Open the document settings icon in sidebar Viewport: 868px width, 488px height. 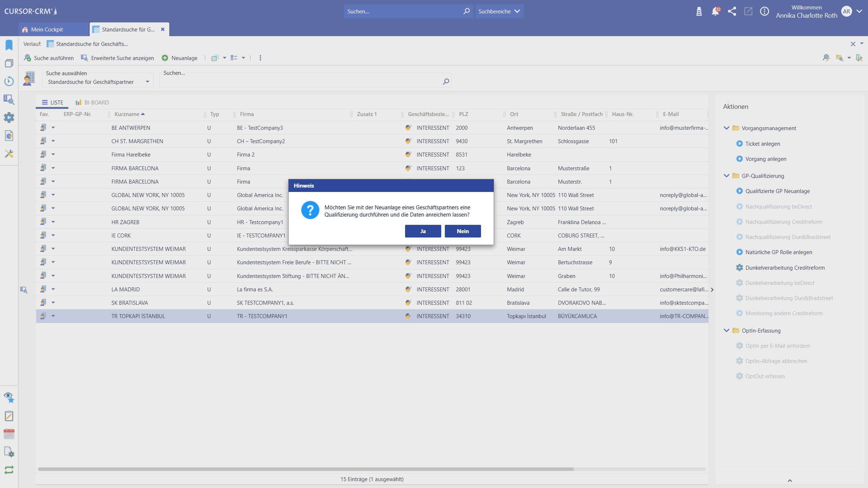tap(9, 452)
